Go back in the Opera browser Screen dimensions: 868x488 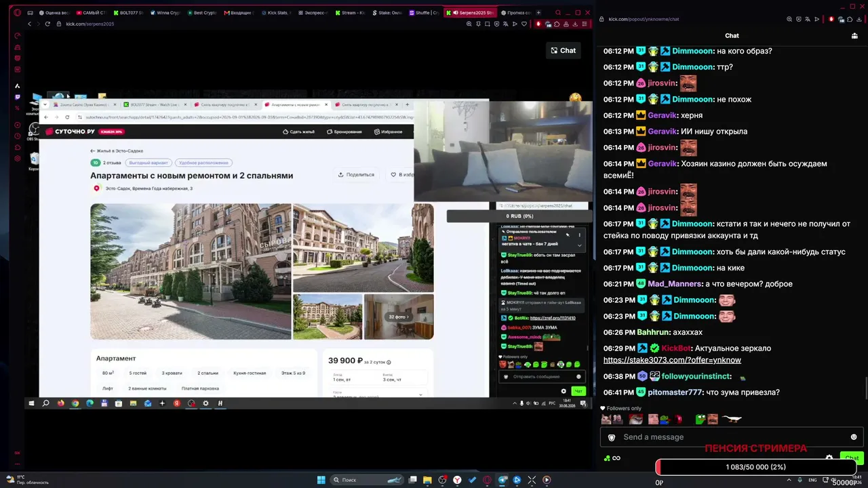click(x=29, y=24)
